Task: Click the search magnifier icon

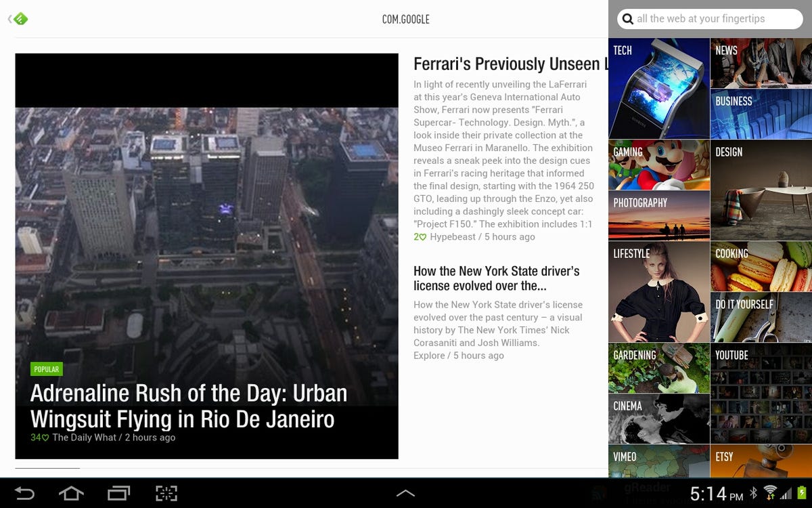Action: coord(628,19)
